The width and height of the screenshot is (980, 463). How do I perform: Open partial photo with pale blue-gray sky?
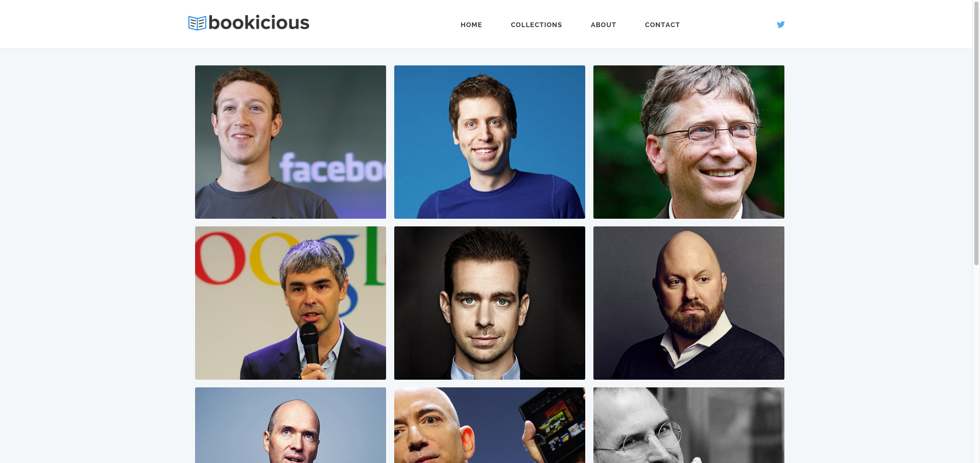(x=290, y=425)
